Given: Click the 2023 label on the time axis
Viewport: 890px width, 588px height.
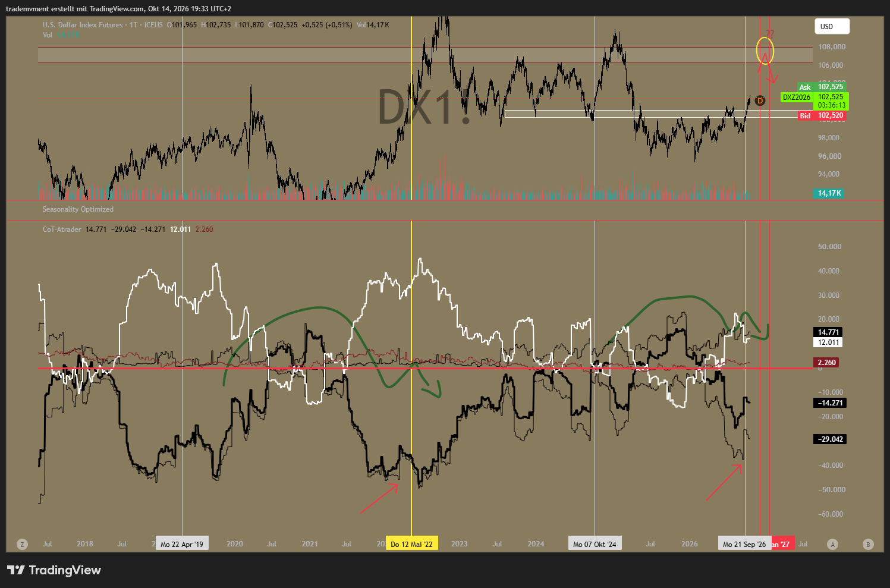Looking at the screenshot, I should (x=459, y=544).
